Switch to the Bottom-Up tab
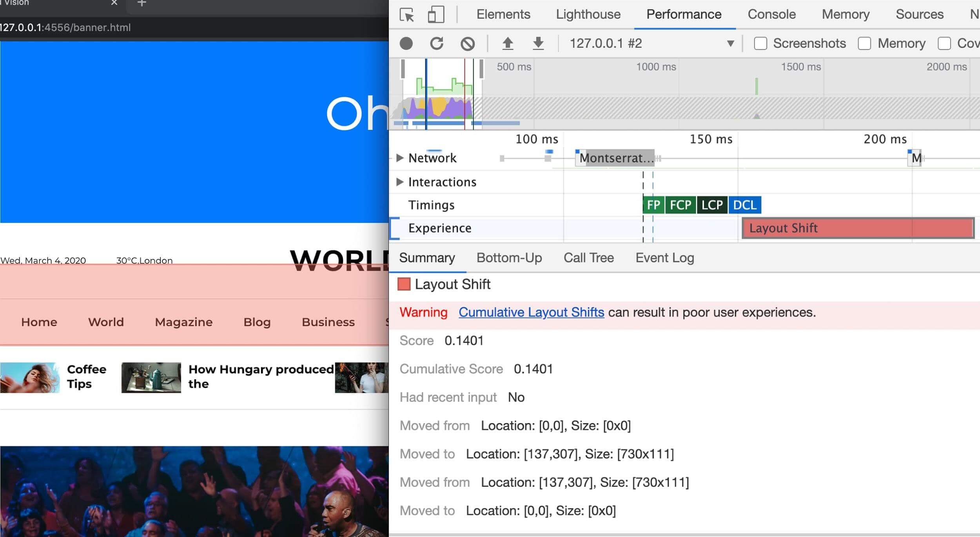The width and height of the screenshot is (980, 537). 510,258
